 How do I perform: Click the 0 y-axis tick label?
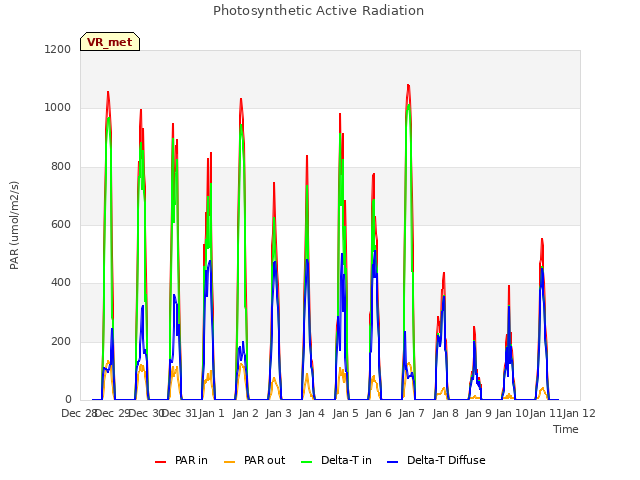point(68,399)
